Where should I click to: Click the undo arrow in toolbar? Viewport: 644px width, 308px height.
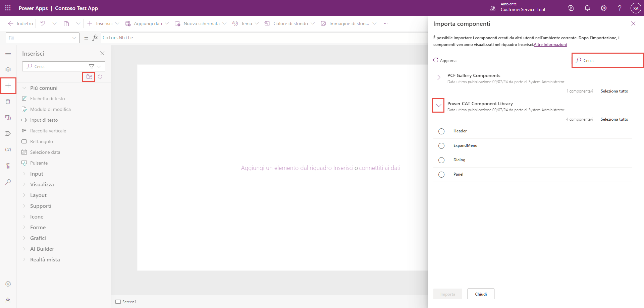pos(43,23)
